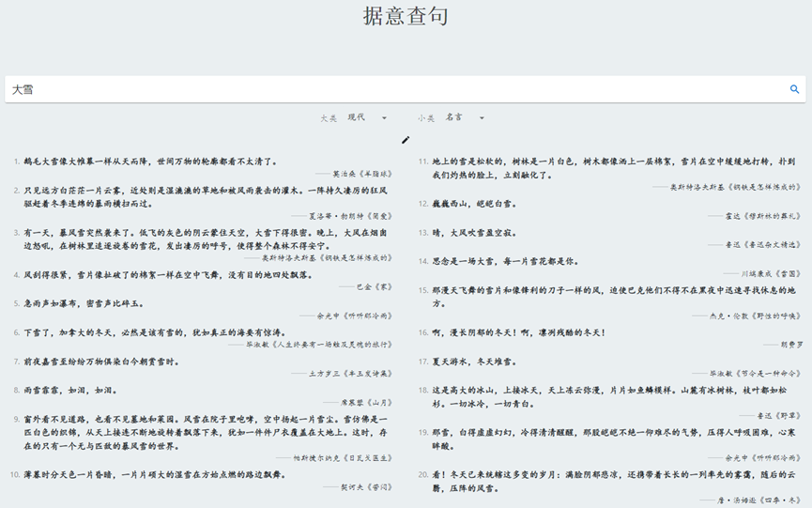812x508 pixels.
Task: Select result 9 beginning 窗外看不见道路
Action: point(206,432)
